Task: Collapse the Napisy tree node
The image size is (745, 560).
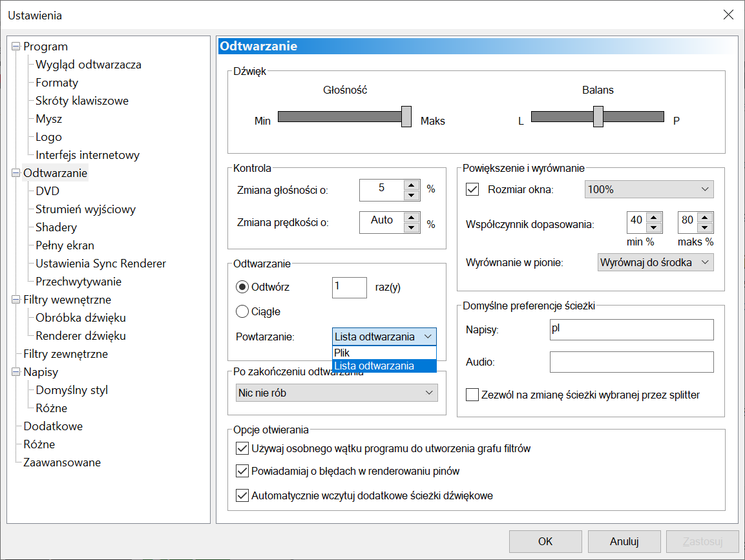Action: pos(16,372)
